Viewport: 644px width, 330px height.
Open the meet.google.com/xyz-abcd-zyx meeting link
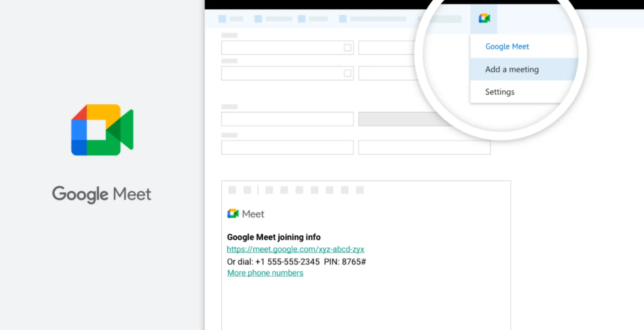296,249
